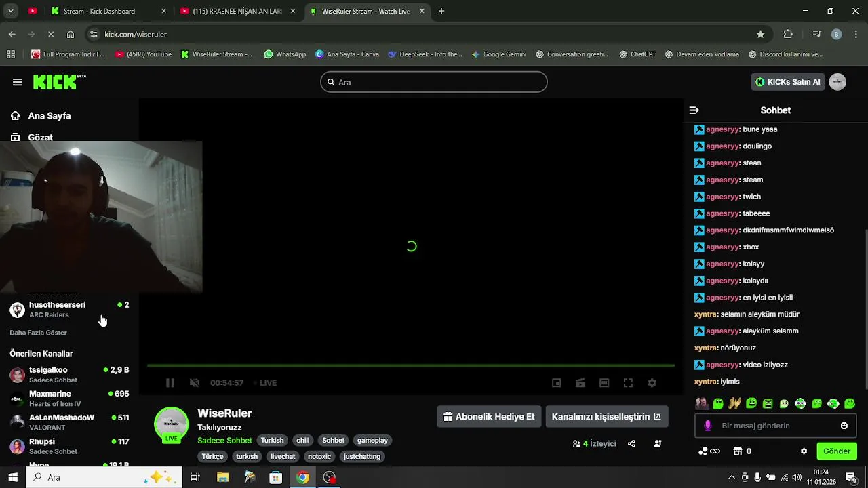Open a new browser tab
This screenshot has height=488, width=868.
[x=441, y=12]
